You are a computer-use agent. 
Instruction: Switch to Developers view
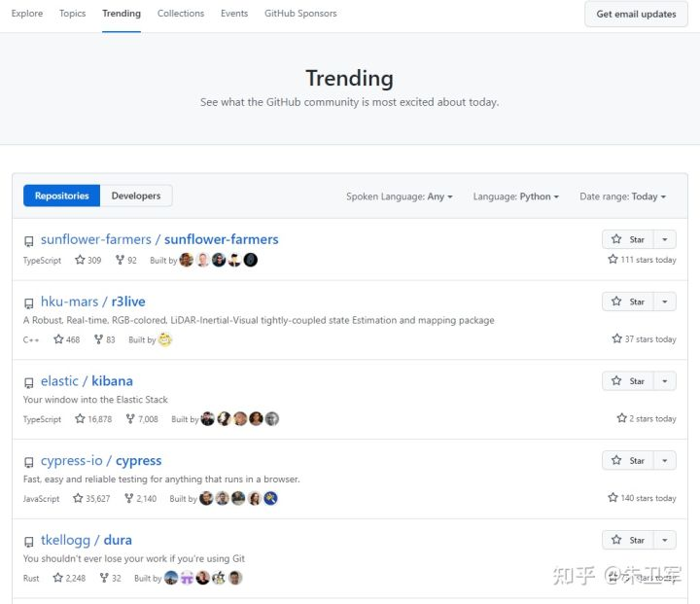pos(136,195)
